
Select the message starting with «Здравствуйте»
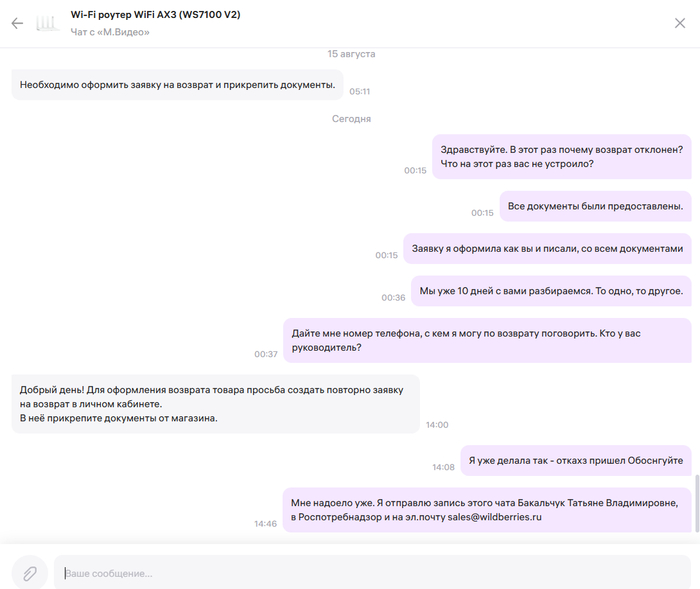pos(561,156)
